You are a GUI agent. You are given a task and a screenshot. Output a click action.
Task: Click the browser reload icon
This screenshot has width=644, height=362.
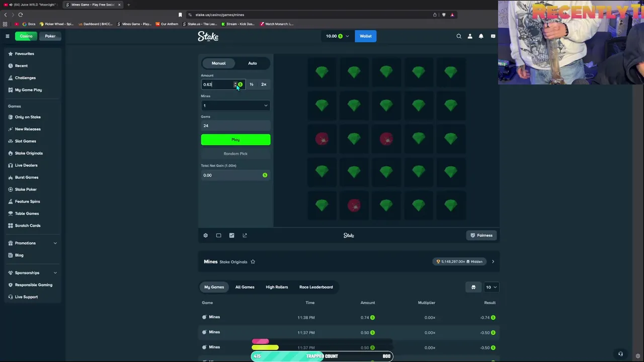[x=20, y=15]
